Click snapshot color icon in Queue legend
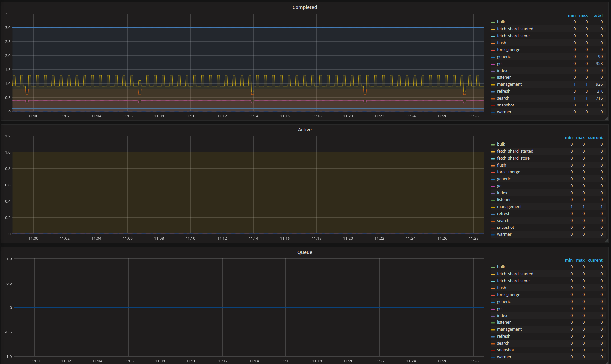Screen dimensions: 611x364 (x=492, y=350)
